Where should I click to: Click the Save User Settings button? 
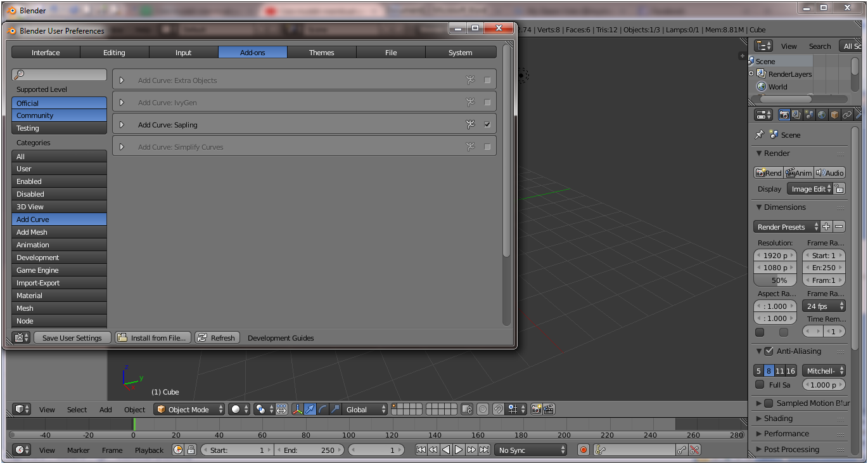click(72, 337)
